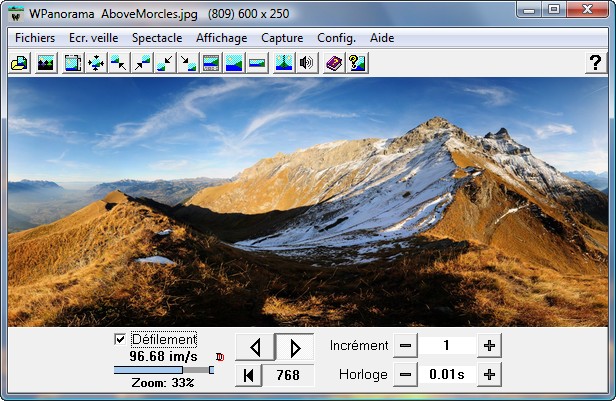Click the context help icon beside the book
Screen dimensions: 616x401
[355, 63]
